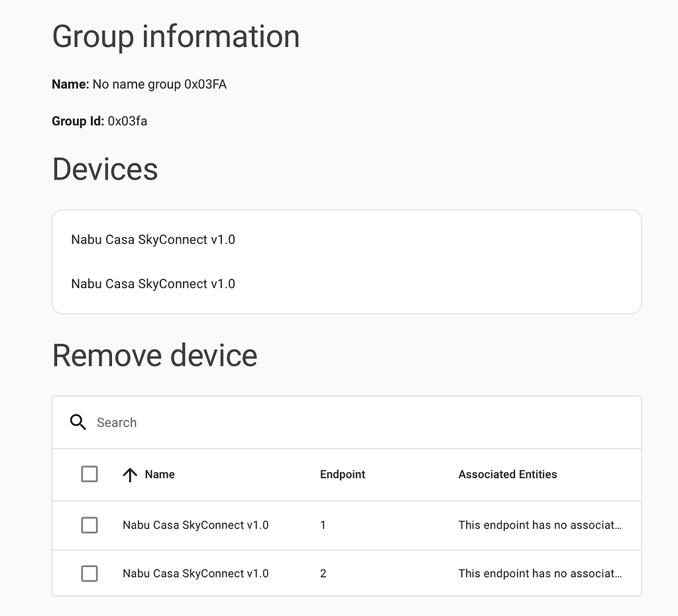The width and height of the screenshot is (678, 616).
Task: Click the search magnifier icon
Action: click(x=78, y=422)
